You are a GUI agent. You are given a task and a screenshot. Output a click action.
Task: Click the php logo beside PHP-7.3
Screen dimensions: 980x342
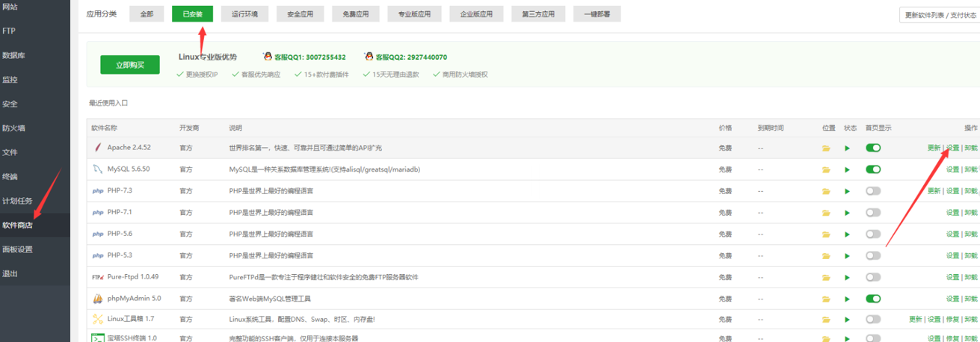97,191
